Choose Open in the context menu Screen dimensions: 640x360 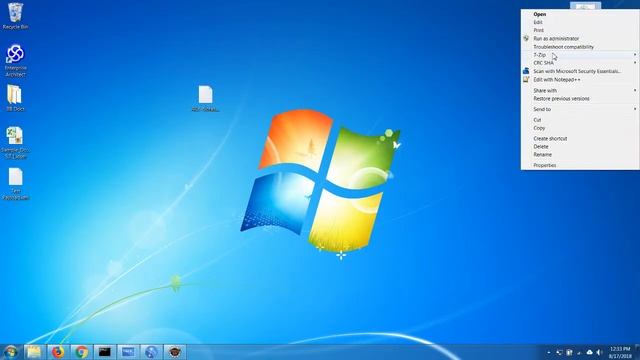tap(580, 14)
